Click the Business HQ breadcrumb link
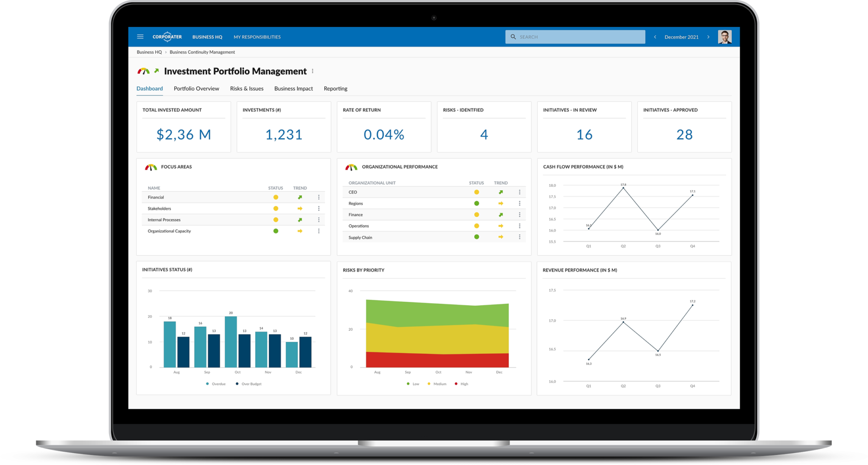 pyautogui.click(x=149, y=52)
